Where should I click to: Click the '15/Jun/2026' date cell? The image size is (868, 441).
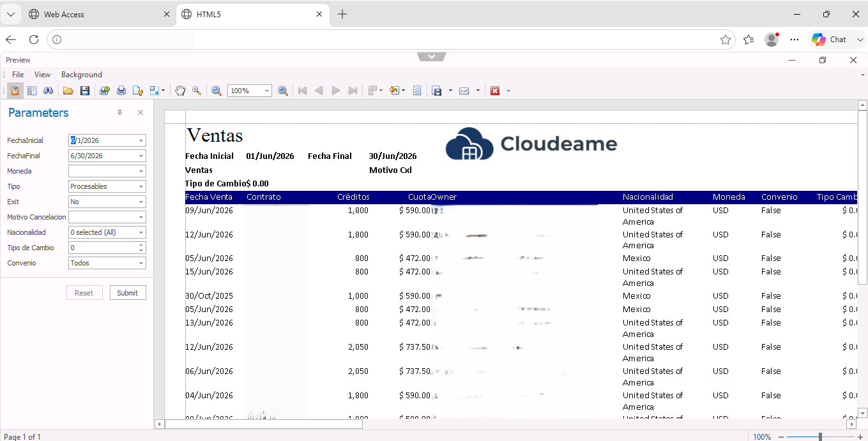click(x=209, y=272)
